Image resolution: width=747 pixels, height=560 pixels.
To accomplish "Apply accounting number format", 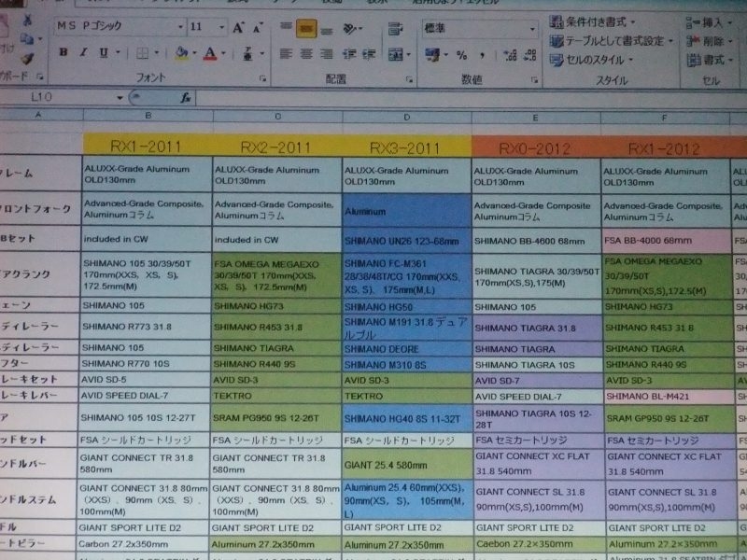I will pyautogui.click(x=432, y=55).
